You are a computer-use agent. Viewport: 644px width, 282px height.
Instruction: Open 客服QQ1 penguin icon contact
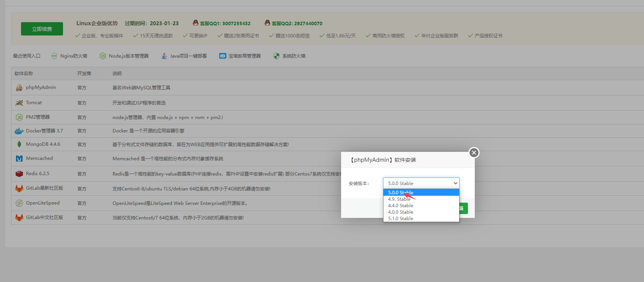point(196,23)
